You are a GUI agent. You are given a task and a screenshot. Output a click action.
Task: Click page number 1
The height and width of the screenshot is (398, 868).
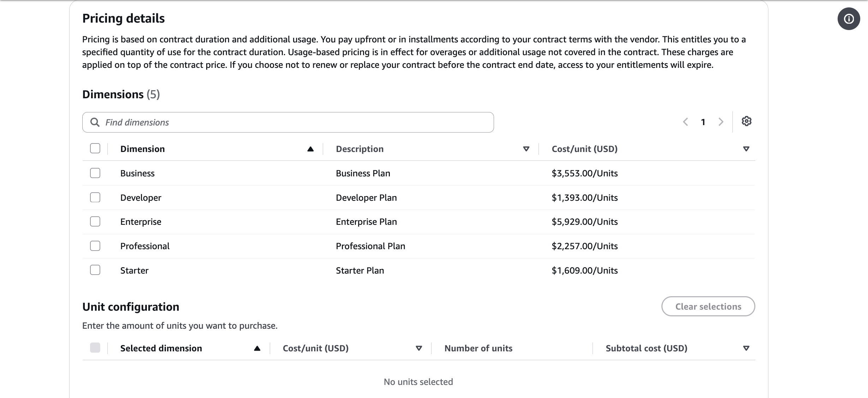703,122
